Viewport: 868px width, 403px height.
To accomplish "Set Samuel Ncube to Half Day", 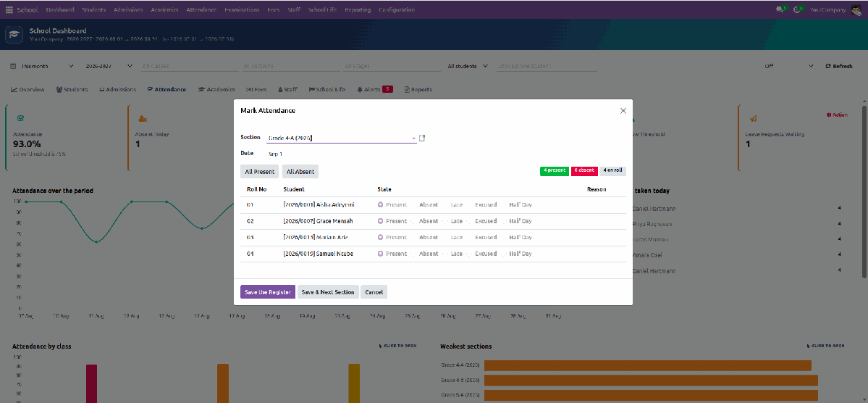I will (x=521, y=254).
